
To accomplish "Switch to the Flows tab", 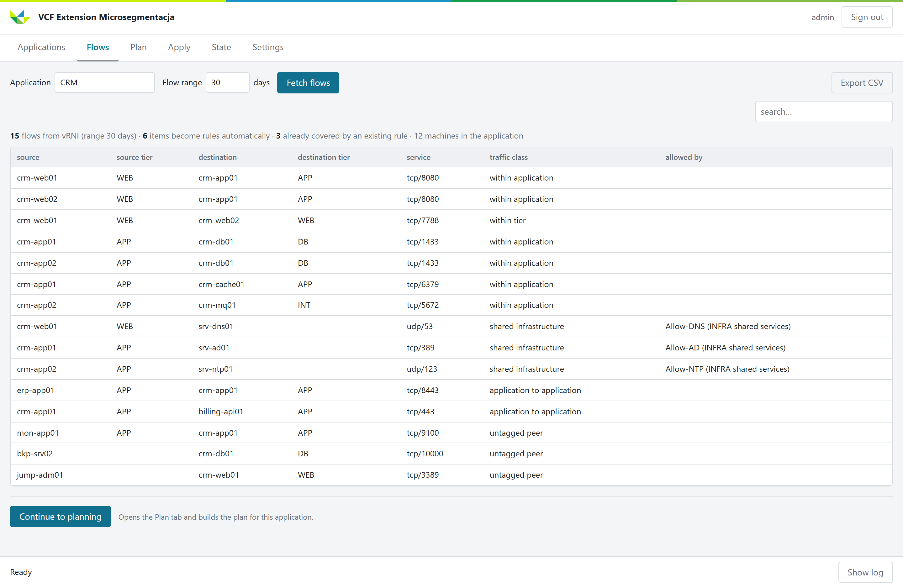I will coord(98,47).
